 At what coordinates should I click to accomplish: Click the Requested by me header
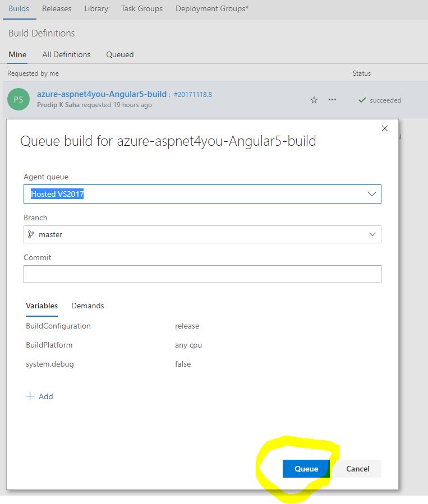pos(33,73)
